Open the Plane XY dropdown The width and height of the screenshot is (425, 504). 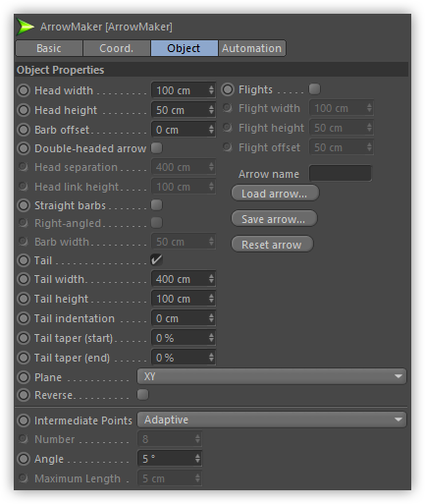[272, 376]
